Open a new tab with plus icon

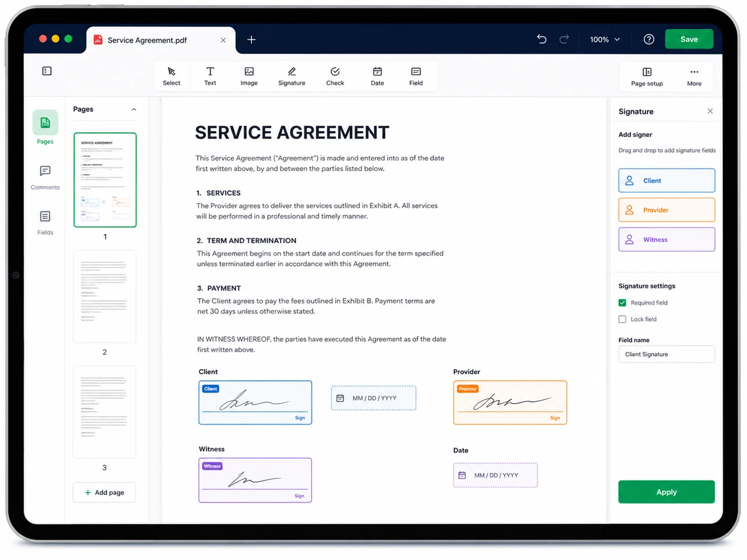tap(251, 39)
